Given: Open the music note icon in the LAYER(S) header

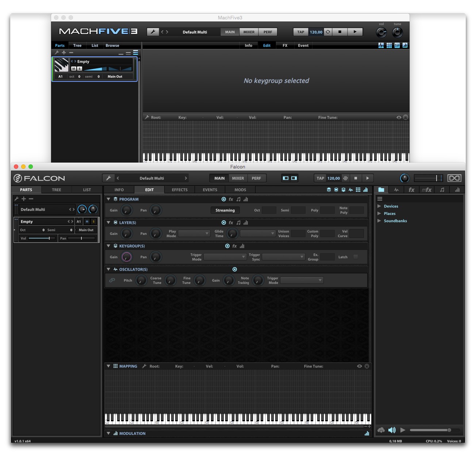Looking at the screenshot, I should (x=238, y=223).
